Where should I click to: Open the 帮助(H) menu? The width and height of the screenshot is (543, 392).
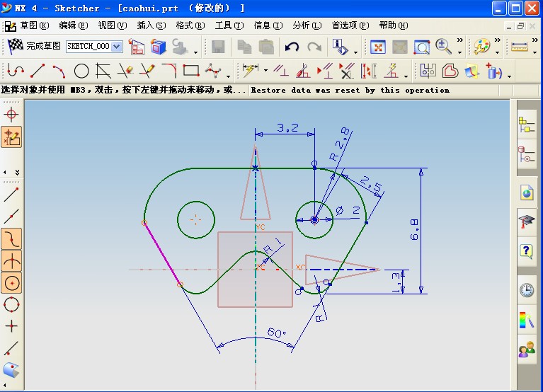coord(394,25)
